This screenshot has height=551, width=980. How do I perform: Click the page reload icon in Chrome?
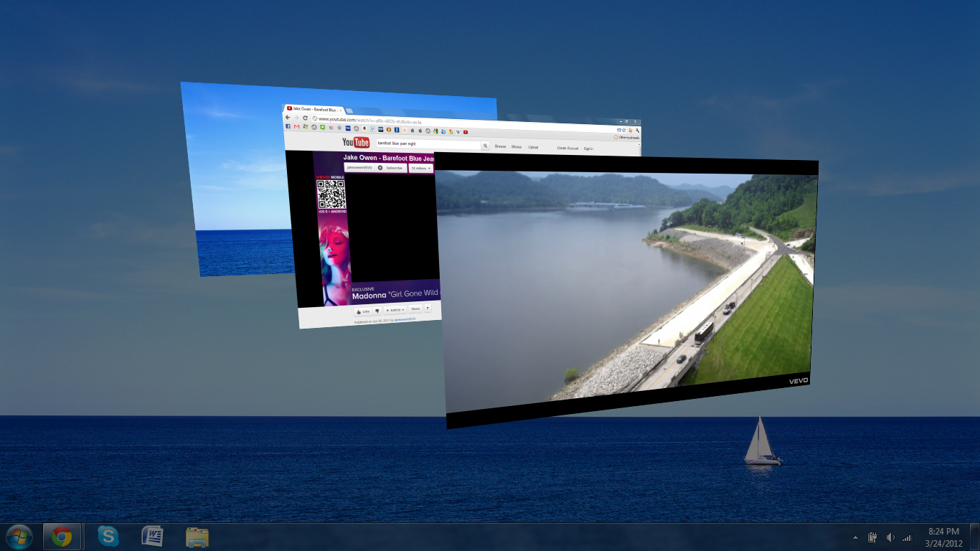tap(305, 118)
